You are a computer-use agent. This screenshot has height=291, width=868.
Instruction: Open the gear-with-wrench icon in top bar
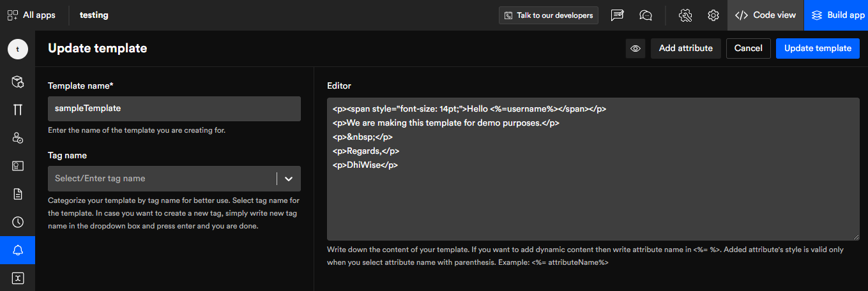(x=685, y=15)
